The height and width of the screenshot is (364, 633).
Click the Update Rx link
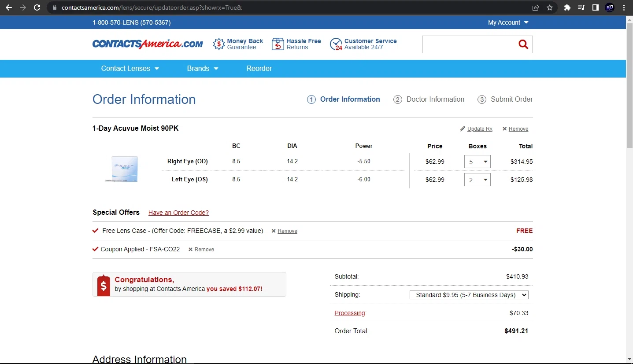480,129
